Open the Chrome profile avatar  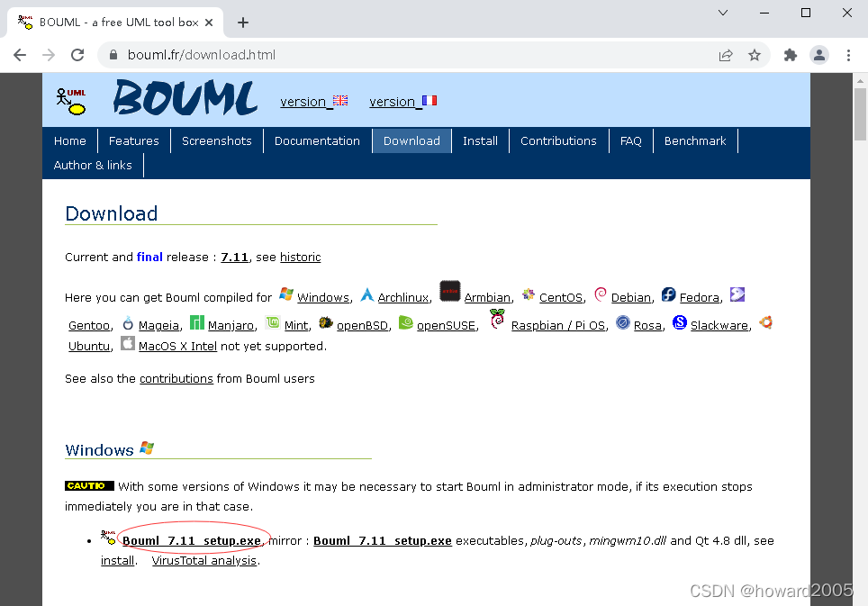[819, 55]
